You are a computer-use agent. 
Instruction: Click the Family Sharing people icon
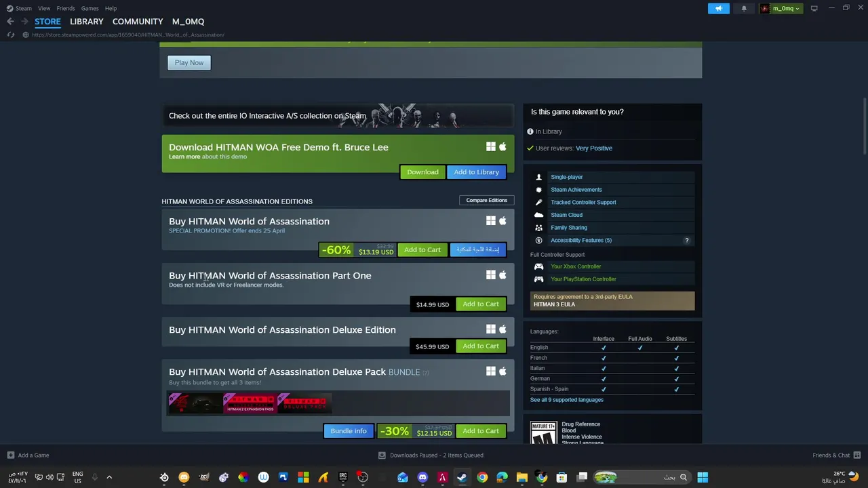pos(538,228)
